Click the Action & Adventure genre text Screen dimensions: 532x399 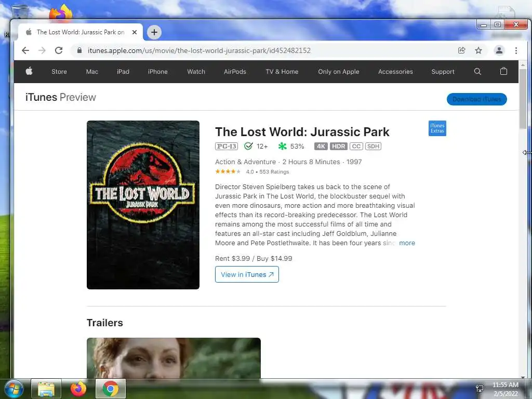245,162
